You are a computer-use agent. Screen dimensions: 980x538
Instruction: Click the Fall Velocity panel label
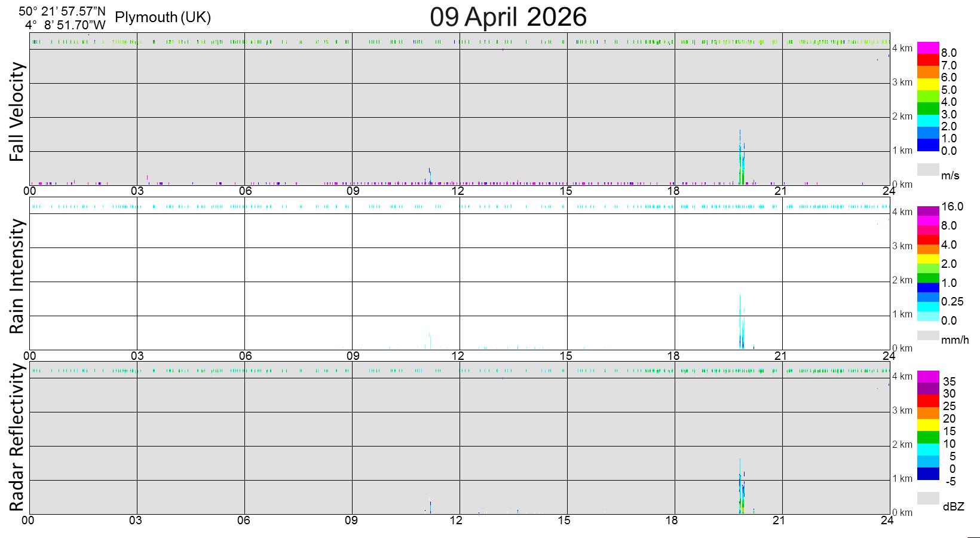point(17,112)
